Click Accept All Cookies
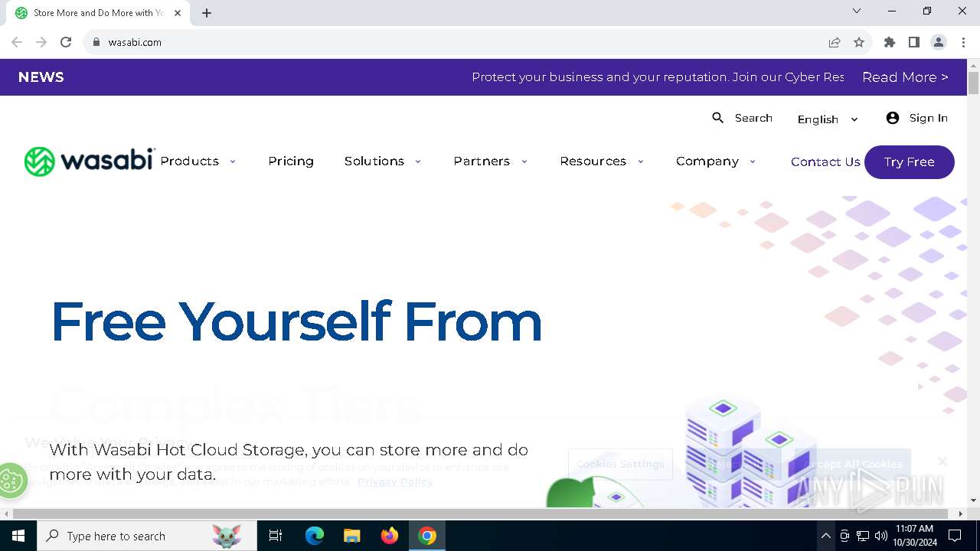The height and width of the screenshot is (551, 980). (852, 465)
